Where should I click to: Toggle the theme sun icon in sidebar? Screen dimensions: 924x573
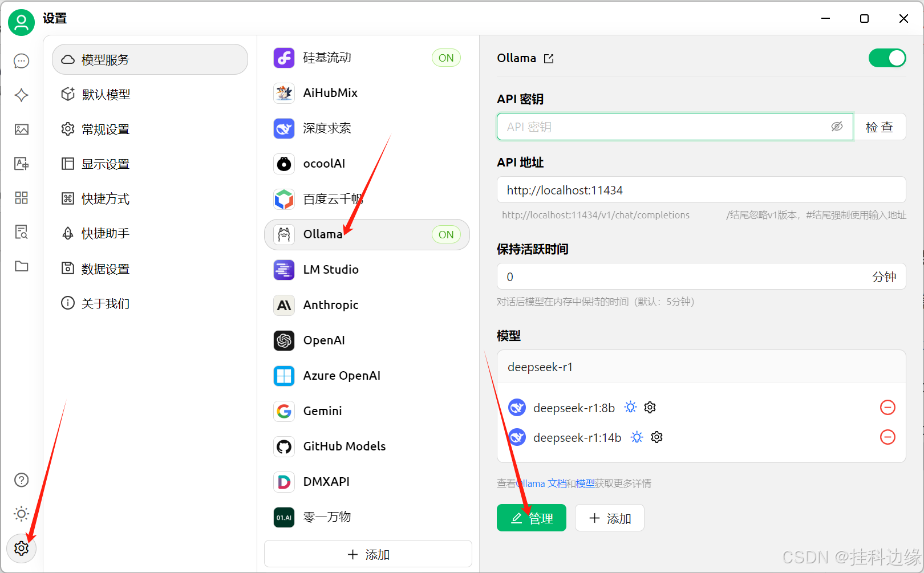22,514
